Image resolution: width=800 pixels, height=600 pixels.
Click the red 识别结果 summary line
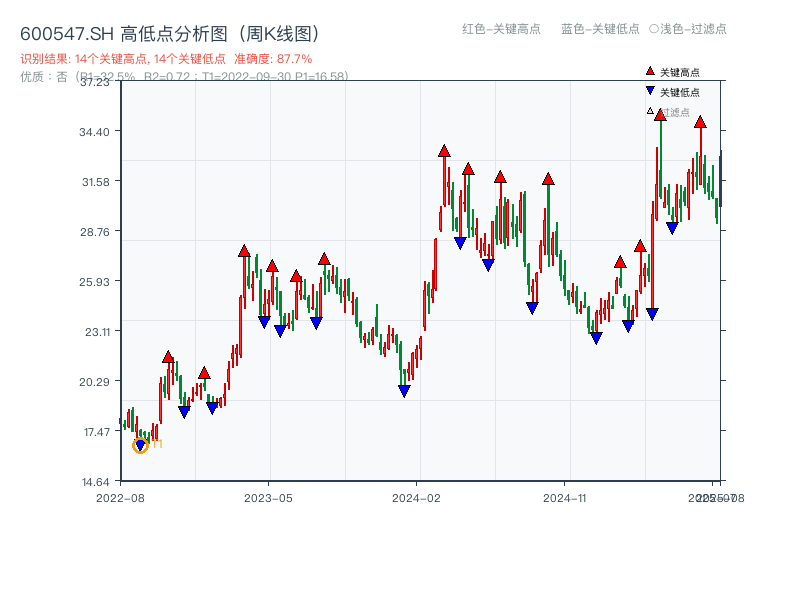coord(166,59)
